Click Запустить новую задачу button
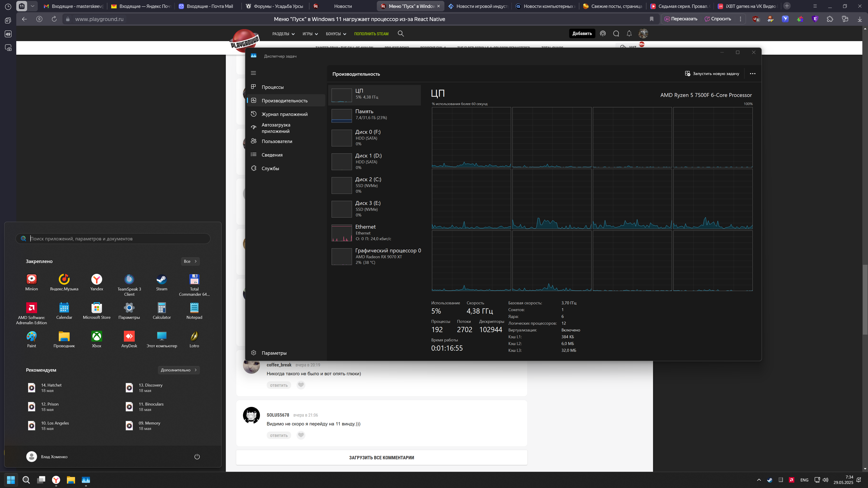Viewport: 868px width, 488px height. tap(712, 74)
